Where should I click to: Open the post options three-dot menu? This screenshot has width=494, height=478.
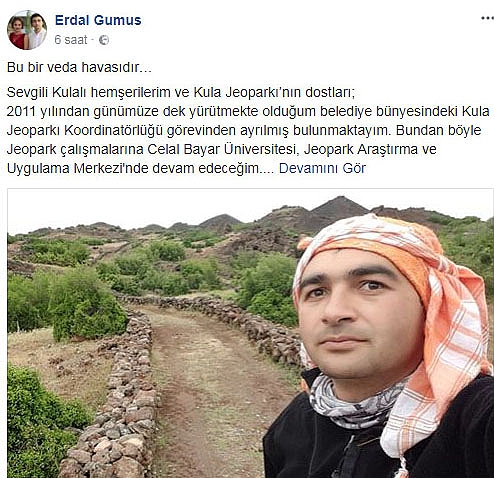(487, 18)
